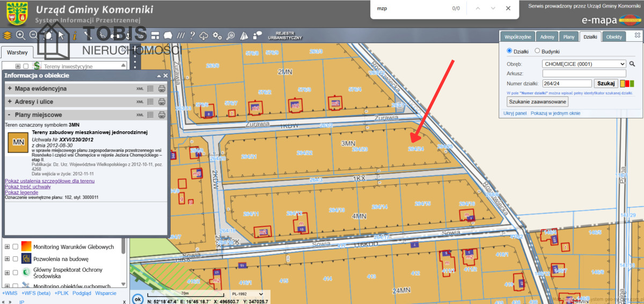Select the zoom in magnifier tool
644x304 pixels.
[x=21, y=35]
